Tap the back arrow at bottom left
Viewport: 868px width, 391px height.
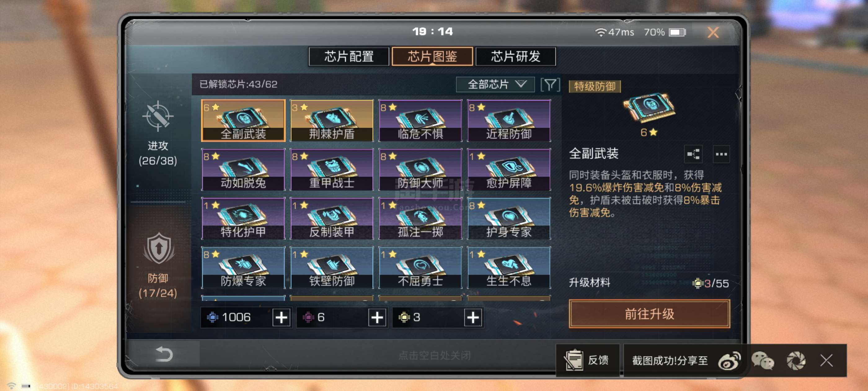164,354
